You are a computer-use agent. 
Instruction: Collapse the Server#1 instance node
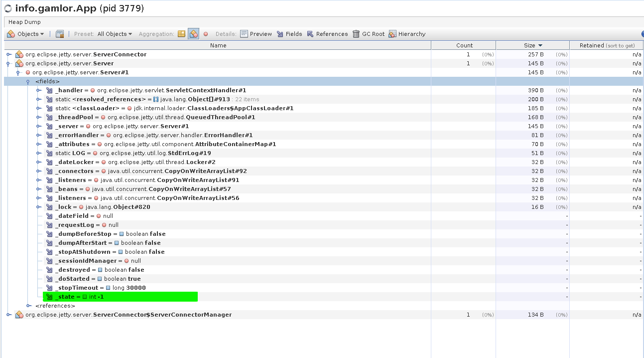click(18, 72)
